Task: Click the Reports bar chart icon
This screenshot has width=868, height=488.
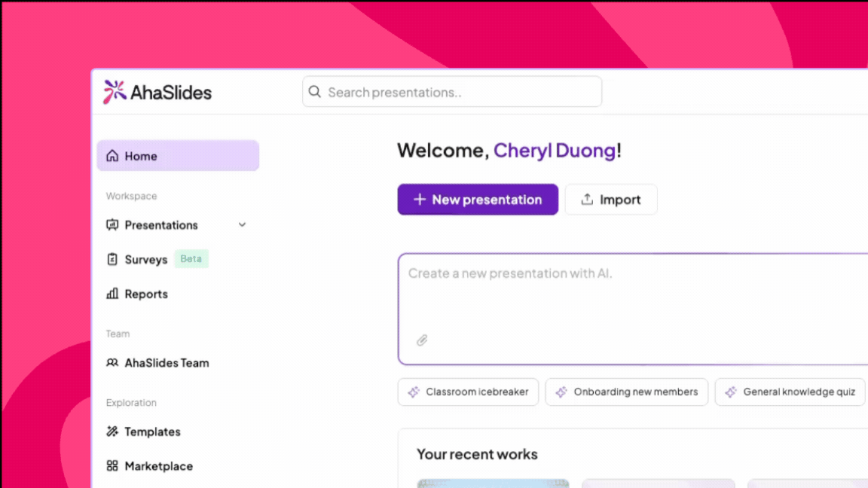Action: point(112,293)
